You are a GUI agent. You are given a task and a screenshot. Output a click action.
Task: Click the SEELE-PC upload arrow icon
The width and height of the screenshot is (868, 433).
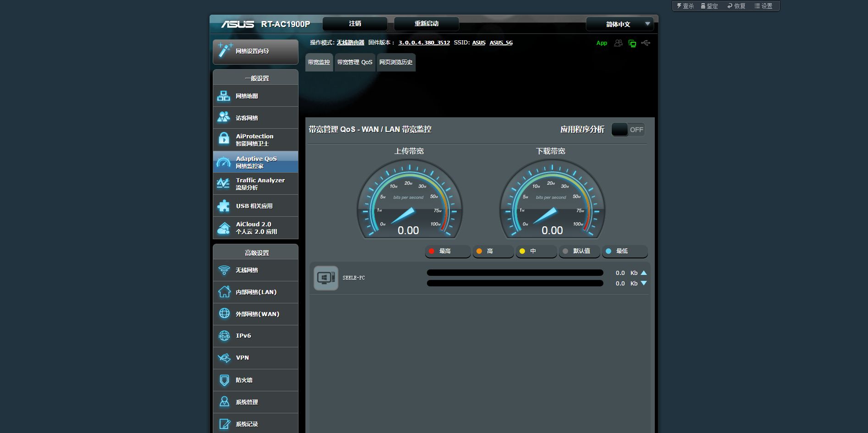[x=644, y=273]
